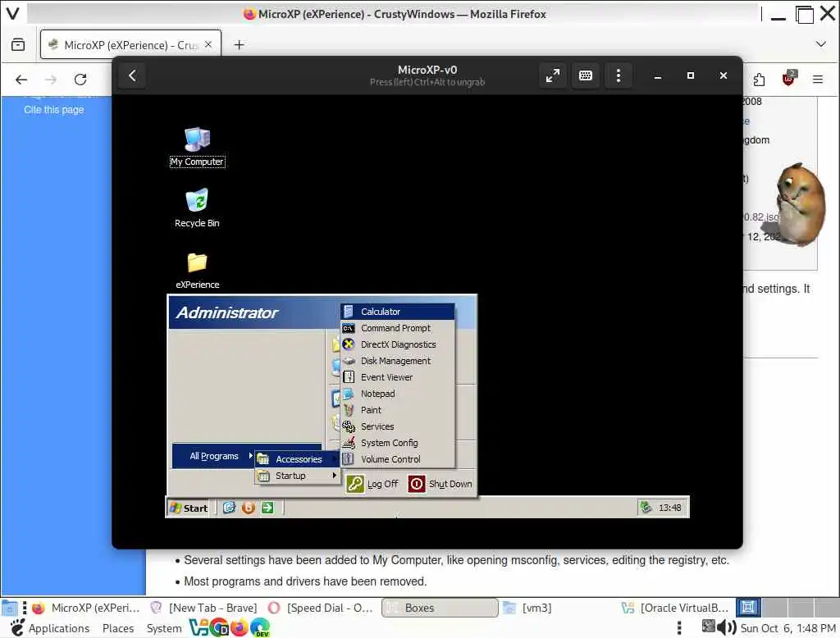Launch Edge Dev panel launcher icon
Viewport: 840px width, 638px height.
260,627
